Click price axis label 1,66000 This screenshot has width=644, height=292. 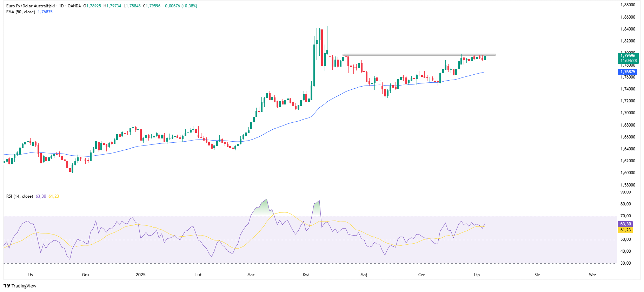tap(628, 137)
